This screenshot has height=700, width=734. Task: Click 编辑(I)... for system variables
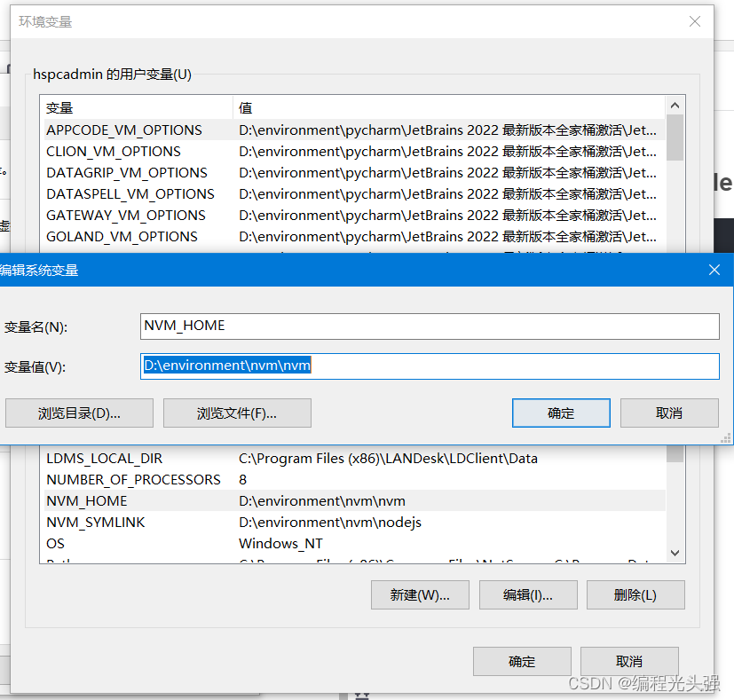point(528,594)
